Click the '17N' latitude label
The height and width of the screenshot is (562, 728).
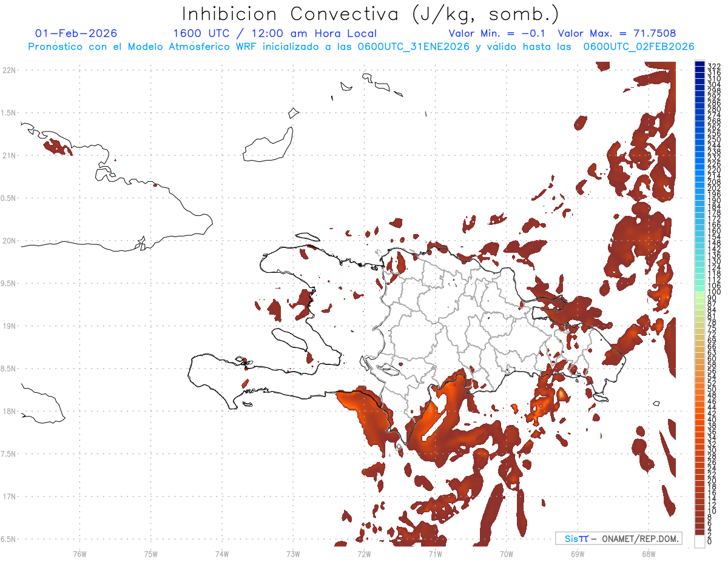[10, 497]
